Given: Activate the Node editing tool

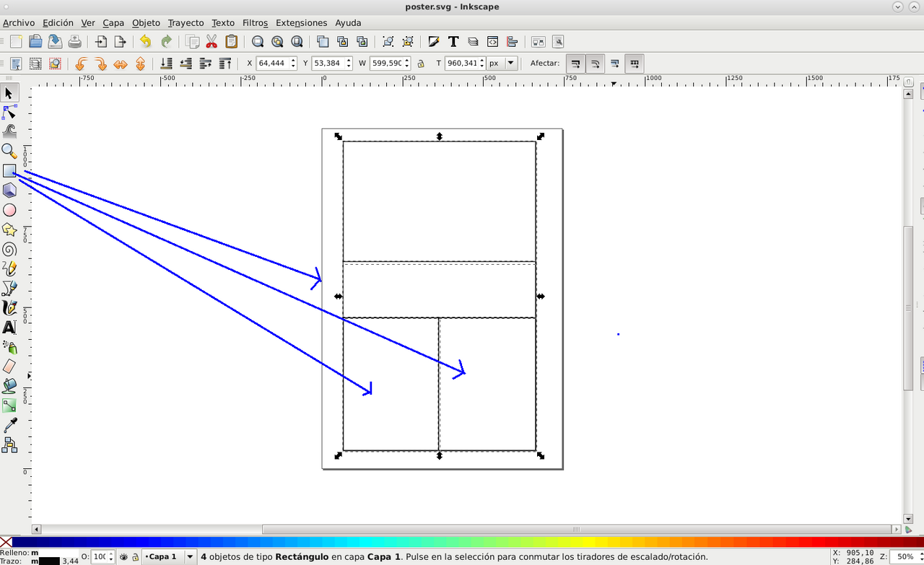Looking at the screenshot, I should coord(9,113).
